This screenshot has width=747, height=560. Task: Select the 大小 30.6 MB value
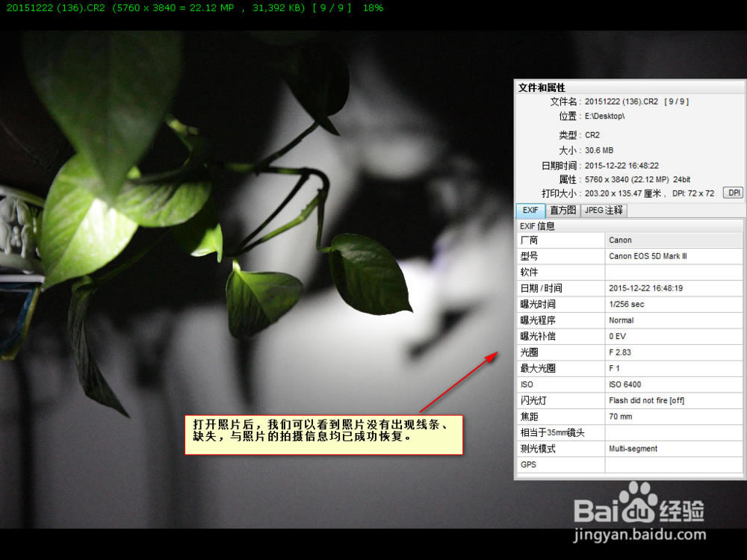tap(599, 151)
